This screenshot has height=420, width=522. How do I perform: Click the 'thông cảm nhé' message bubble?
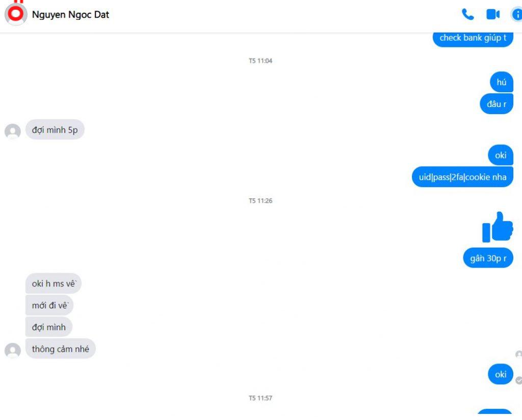61,349
